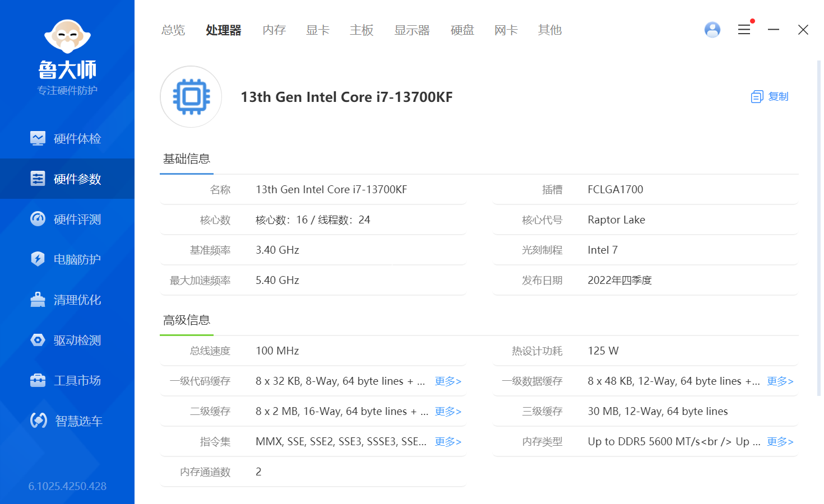Switch to the 硬盘 tab
The image size is (824, 504).
coord(462,30)
